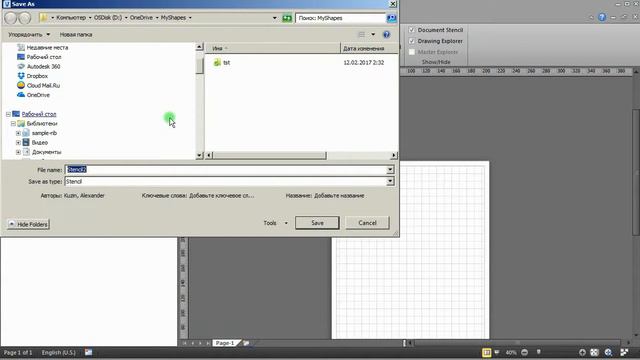The image size is (640, 360).
Task: Click Добавьте название title field
Action: point(339,196)
